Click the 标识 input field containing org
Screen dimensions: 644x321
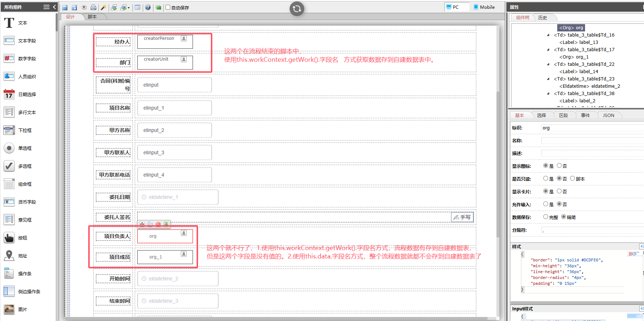(592, 128)
